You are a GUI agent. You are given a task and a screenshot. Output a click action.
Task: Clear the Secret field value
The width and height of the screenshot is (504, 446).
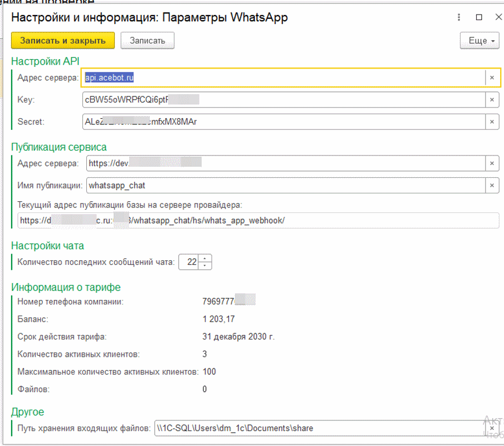(492, 122)
